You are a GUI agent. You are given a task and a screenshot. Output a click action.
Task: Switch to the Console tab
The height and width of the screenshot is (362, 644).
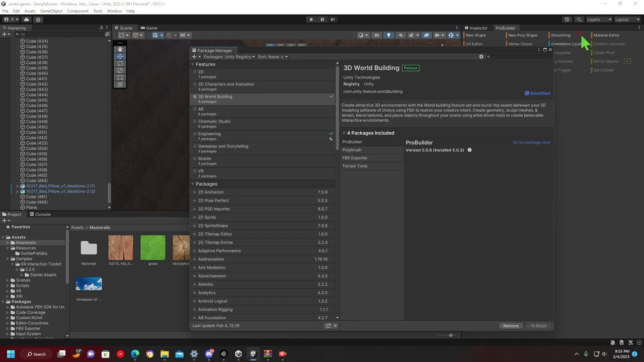pyautogui.click(x=39, y=214)
